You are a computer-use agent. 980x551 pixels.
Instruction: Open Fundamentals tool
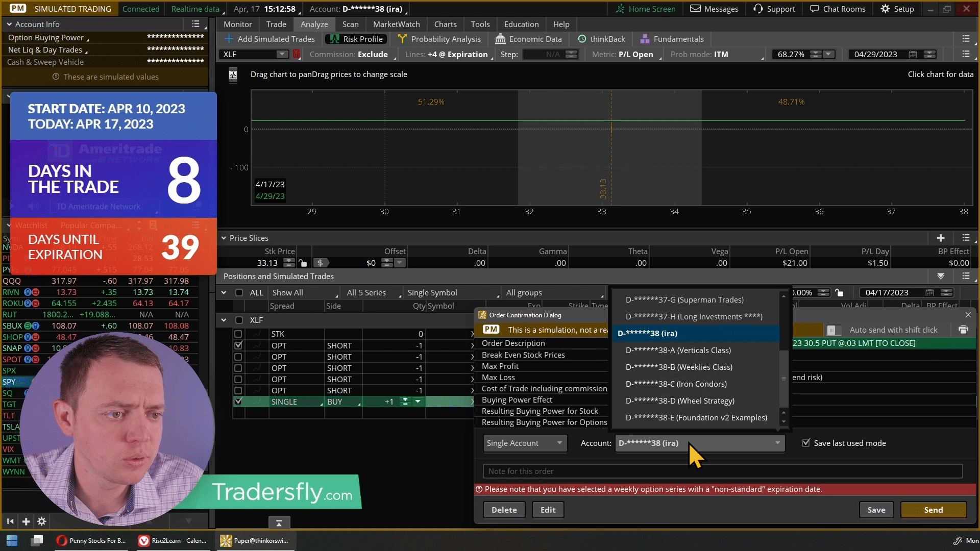pos(672,39)
